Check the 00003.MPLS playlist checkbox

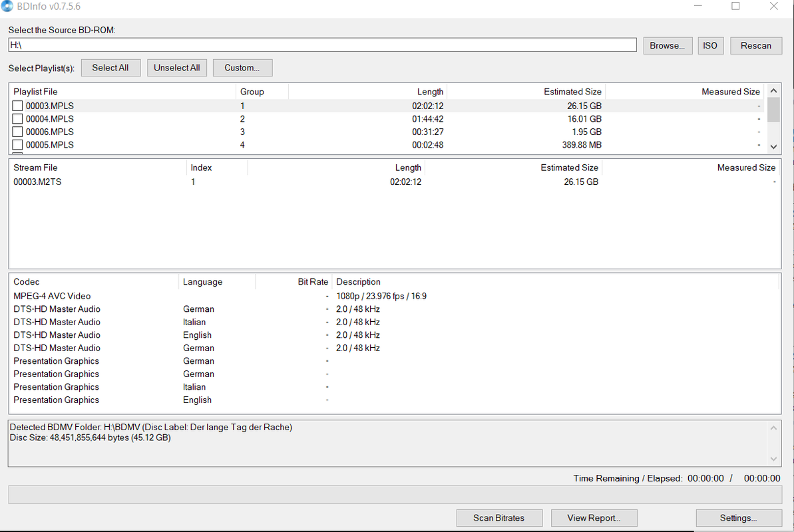[17, 106]
